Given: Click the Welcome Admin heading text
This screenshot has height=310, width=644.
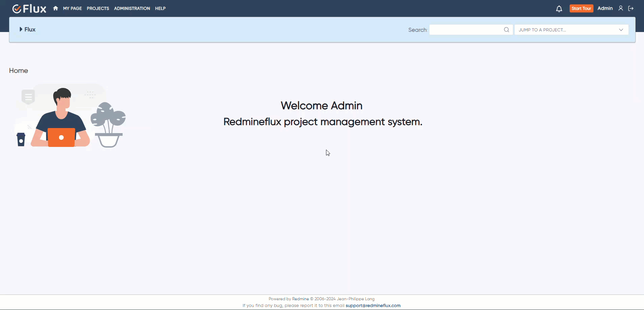Looking at the screenshot, I should (x=321, y=105).
